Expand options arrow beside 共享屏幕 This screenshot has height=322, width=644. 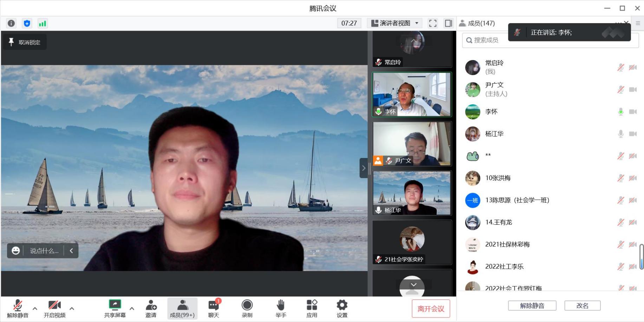pyautogui.click(x=132, y=309)
